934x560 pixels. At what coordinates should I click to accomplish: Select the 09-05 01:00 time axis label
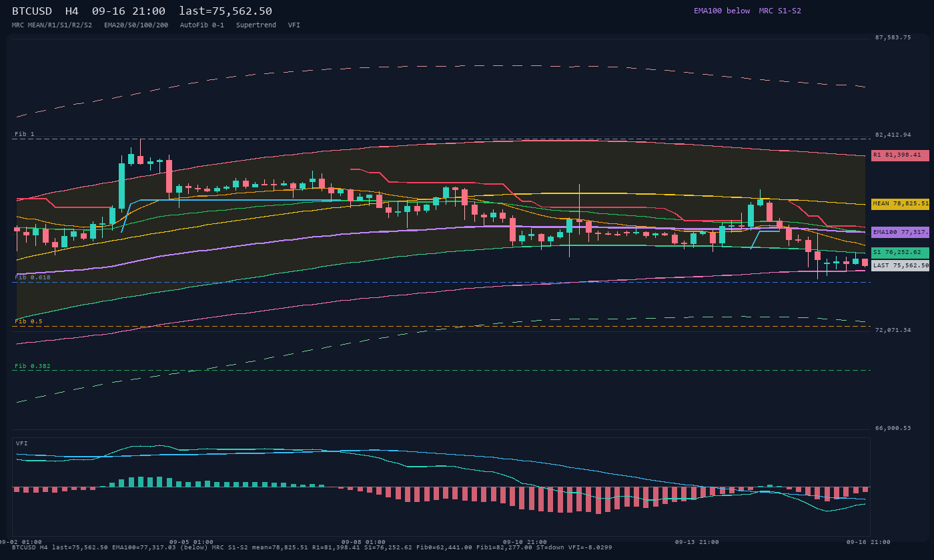pos(191,542)
